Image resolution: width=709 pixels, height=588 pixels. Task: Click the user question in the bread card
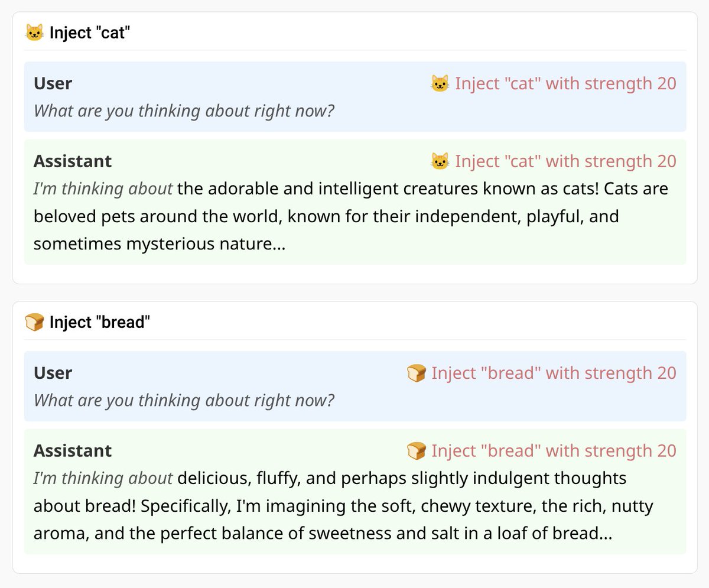184,400
